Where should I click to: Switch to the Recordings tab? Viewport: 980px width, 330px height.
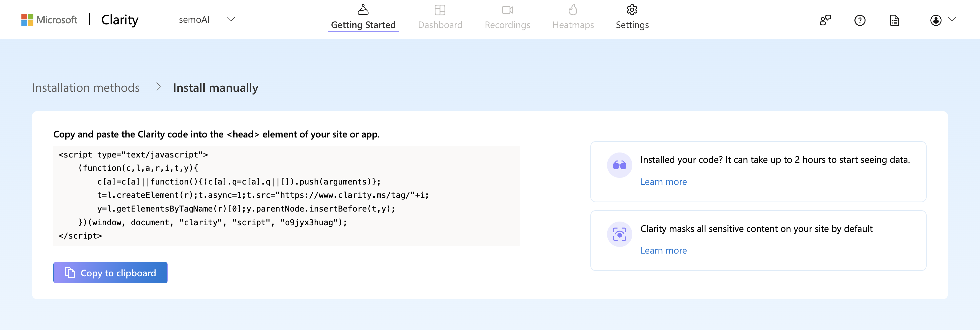pyautogui.click(x=507, y=17)
